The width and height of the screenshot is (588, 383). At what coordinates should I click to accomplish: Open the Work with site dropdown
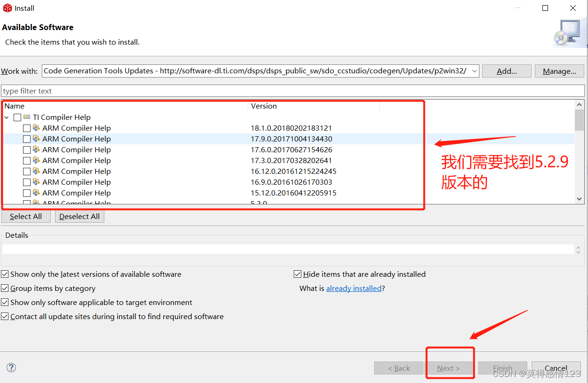[x=474, y=71]
